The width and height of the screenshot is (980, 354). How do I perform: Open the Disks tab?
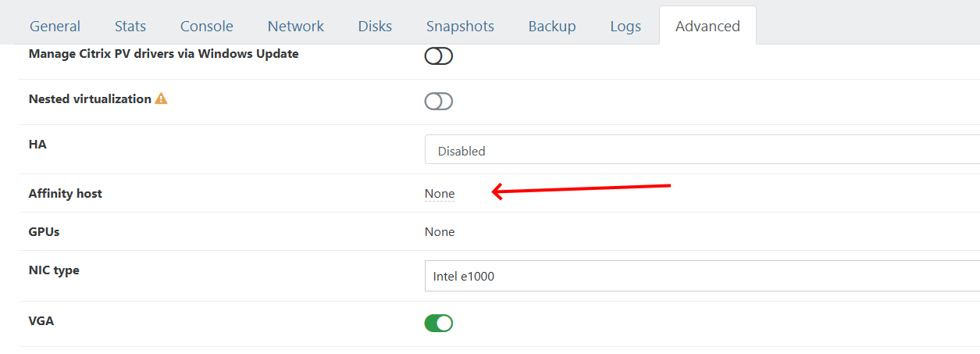[x=375, y=26]
